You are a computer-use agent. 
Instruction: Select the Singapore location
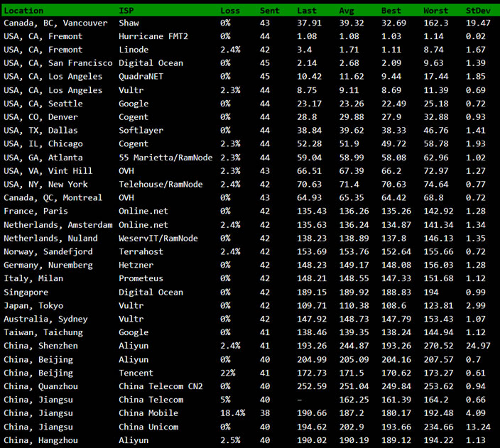[26, 293]
